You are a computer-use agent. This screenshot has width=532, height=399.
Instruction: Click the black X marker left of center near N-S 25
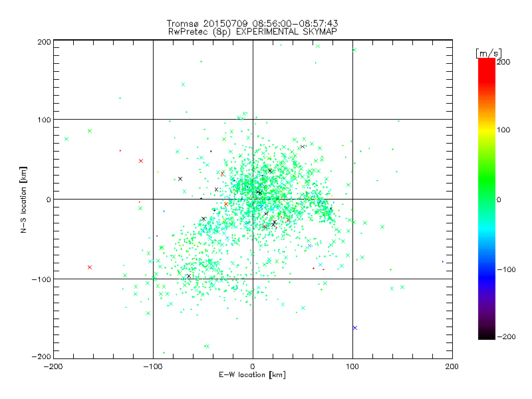180,179
